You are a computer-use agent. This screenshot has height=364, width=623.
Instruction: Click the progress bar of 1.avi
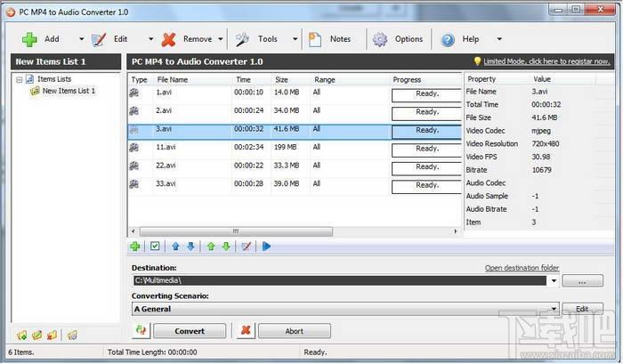[426, 95]
